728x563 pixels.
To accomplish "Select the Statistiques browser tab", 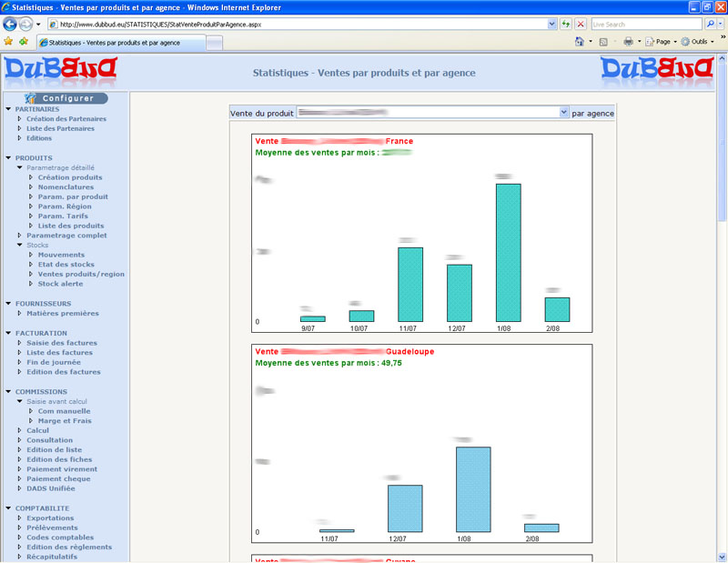I will coord(118,43).
